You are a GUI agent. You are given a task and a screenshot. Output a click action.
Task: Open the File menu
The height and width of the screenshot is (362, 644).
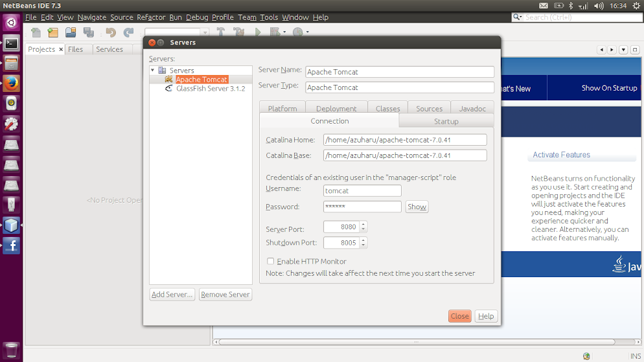pos(31,17)
